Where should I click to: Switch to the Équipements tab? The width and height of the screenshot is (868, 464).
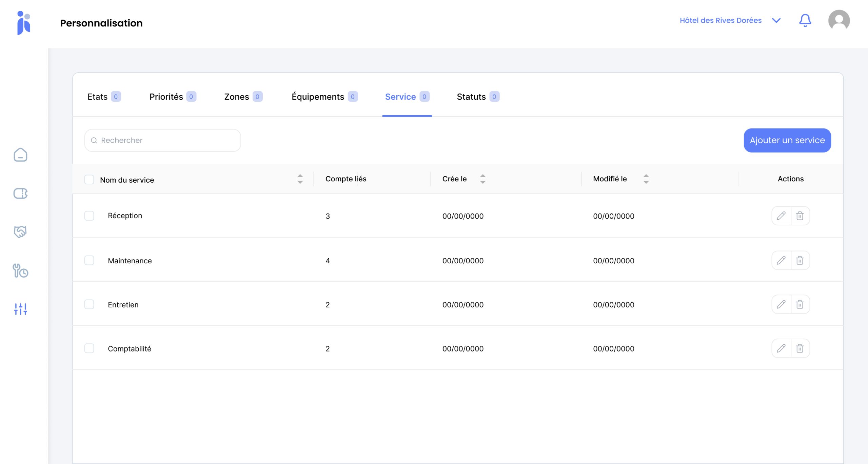click(x=324, y=97)
